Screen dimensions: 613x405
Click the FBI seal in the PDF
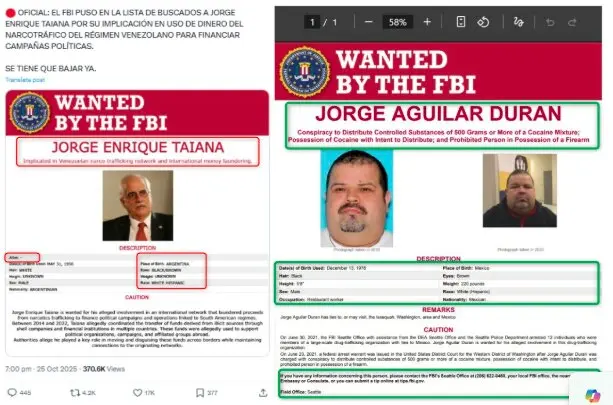point(304,72)
